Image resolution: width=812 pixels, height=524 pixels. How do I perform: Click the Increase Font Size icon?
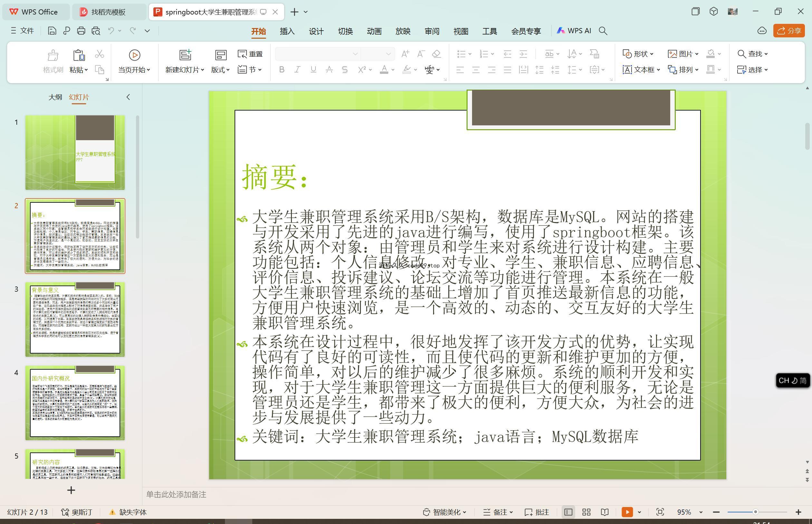[x=405, y=54]
